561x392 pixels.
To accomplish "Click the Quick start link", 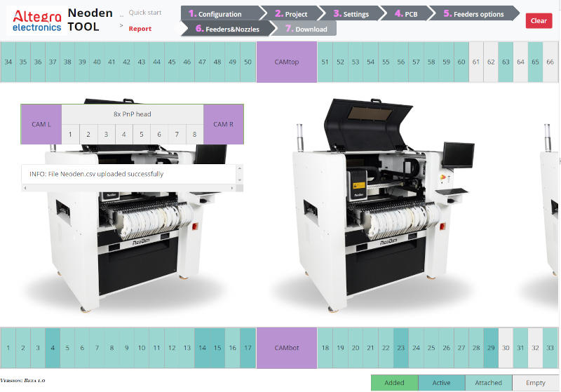I will coord(145,13).
